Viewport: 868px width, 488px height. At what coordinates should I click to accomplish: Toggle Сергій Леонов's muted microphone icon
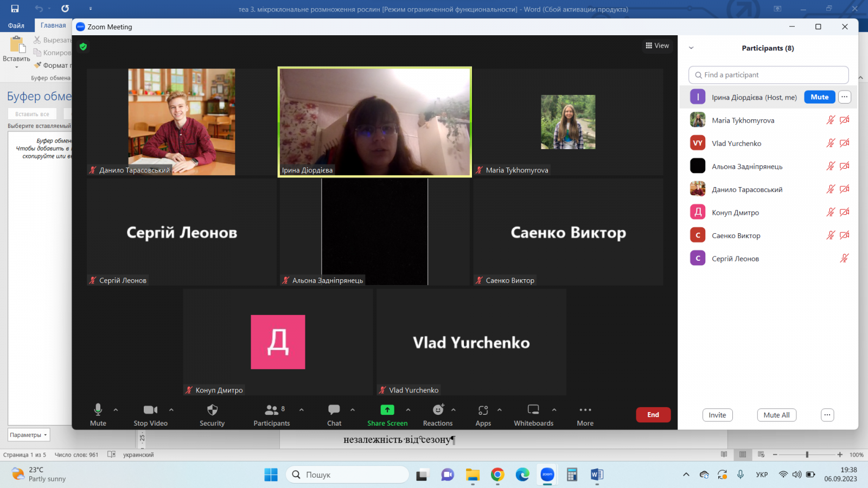click(x=844, y=258)
